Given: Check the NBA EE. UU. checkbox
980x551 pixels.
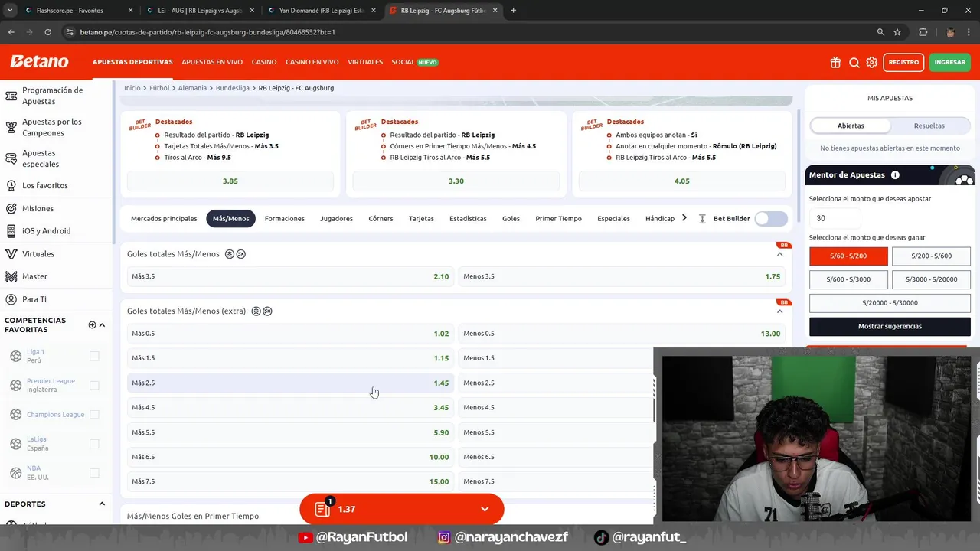Looking at the screenshot, I should [94, 473].
